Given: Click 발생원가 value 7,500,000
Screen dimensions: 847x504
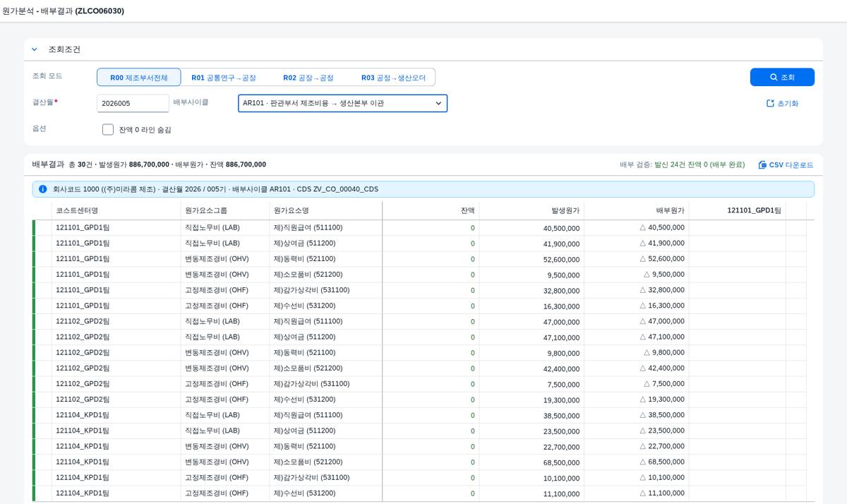Looking at the screenshot, I should [563, 384].
